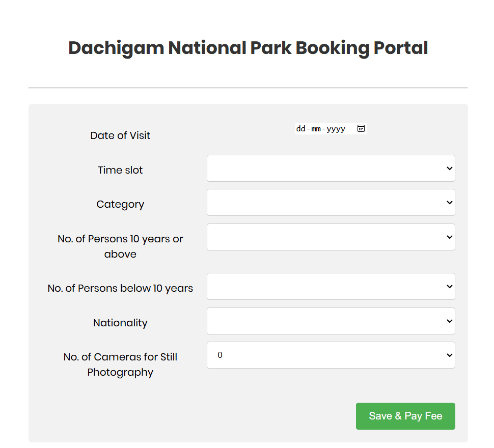Click the chevron arrow on Nationality field
This screenshot has height=448, width=494.
pos(449,321)
